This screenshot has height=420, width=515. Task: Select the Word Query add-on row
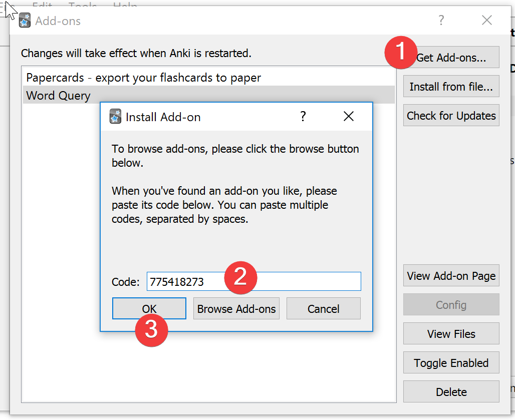click(209, 95)
